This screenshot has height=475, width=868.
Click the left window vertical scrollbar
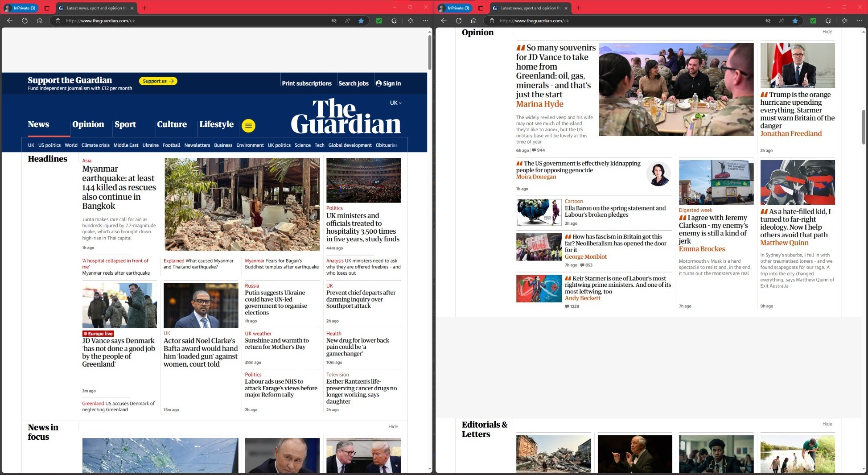[x=430, y=53]
